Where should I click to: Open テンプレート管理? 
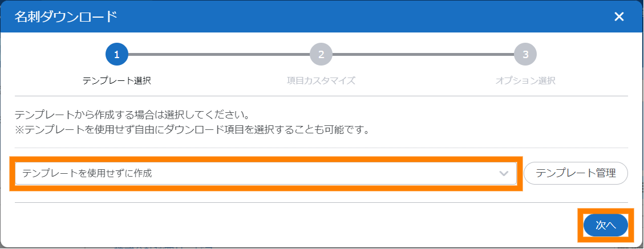(576, 173)
